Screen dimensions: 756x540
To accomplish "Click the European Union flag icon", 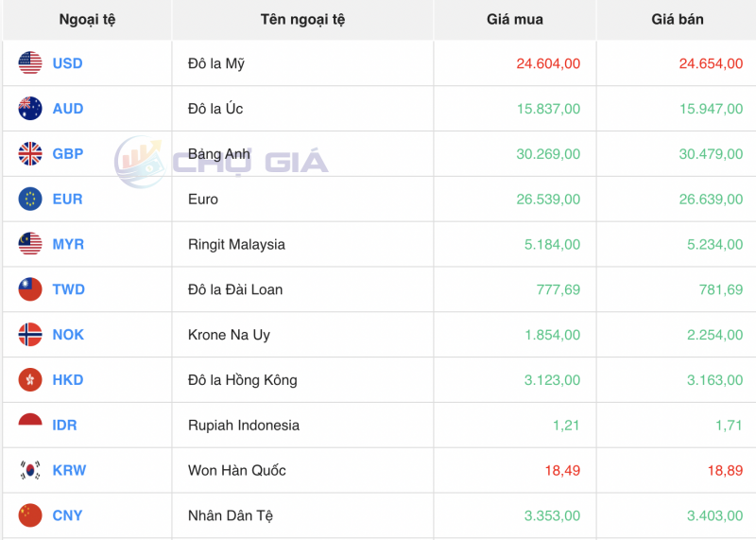I will [30, 199].
